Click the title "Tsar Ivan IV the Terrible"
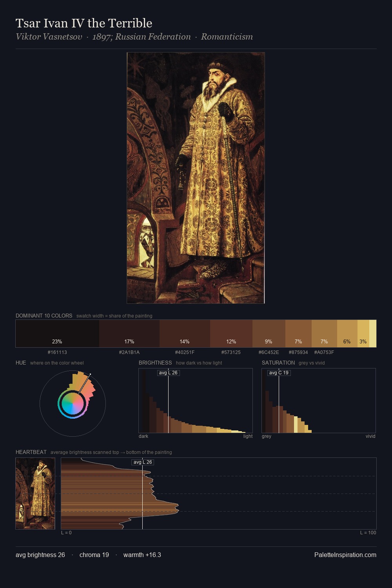 (x=84, y=23)
